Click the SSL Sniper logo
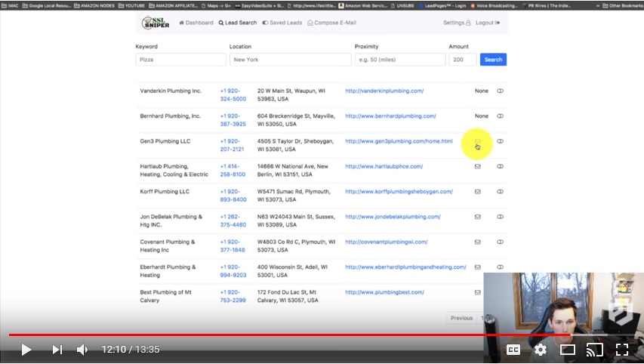 pyautogui.click(x=156, y=23)
